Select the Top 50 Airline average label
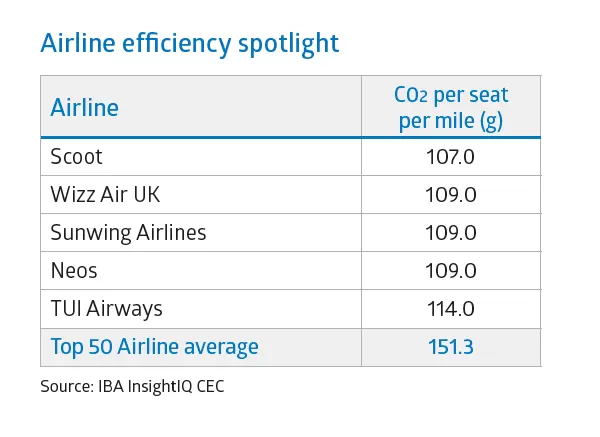 (x=154, y=346)
